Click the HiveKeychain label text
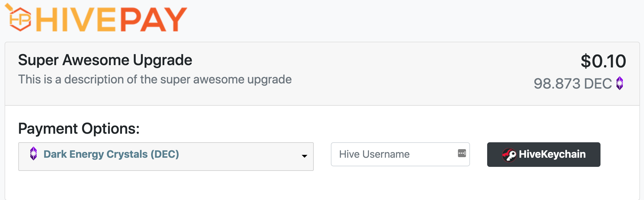The height and width of the screenshot is (200, 644). click(x=552, y=154)
